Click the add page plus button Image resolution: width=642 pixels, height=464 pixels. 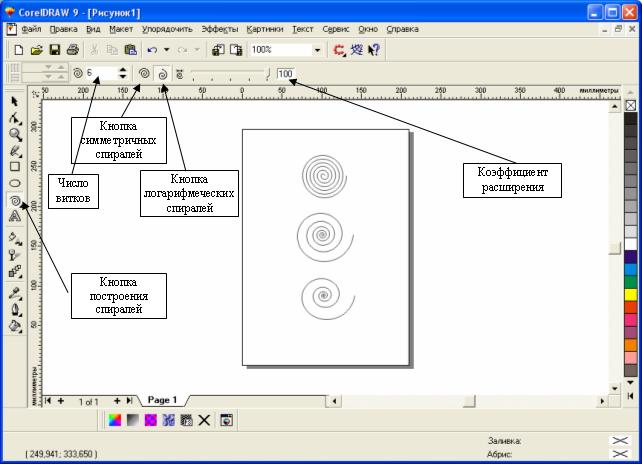tap(117, 400)
